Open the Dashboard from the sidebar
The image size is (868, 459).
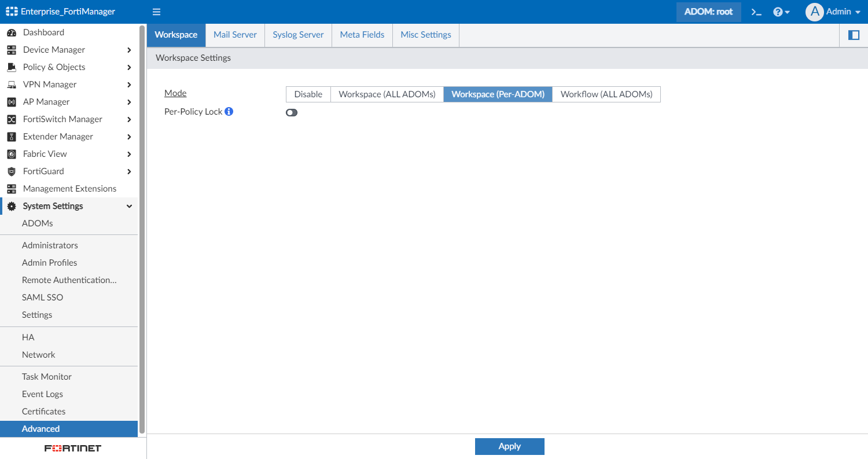pyautogui.click(x=42, y=32)
